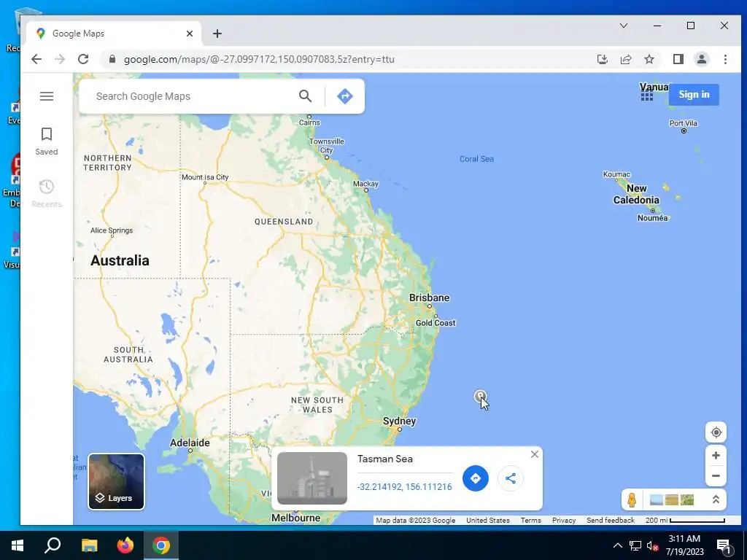Click the Cairns label

tap(309, 122)
